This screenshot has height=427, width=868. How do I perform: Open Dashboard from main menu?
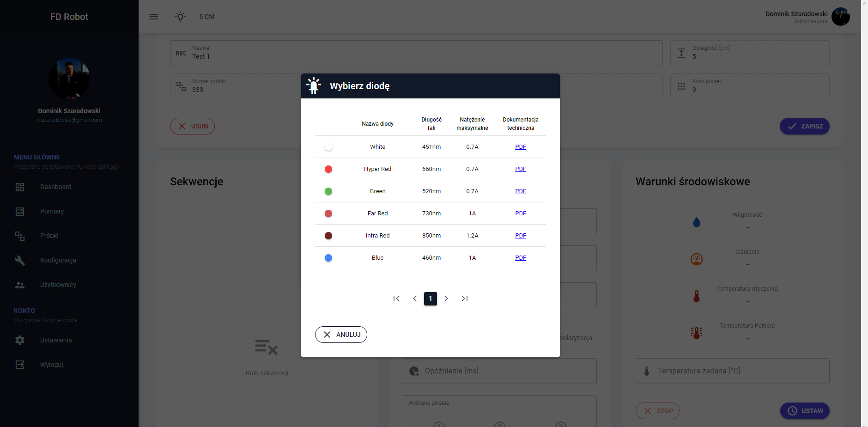click(x=55, y=187)
